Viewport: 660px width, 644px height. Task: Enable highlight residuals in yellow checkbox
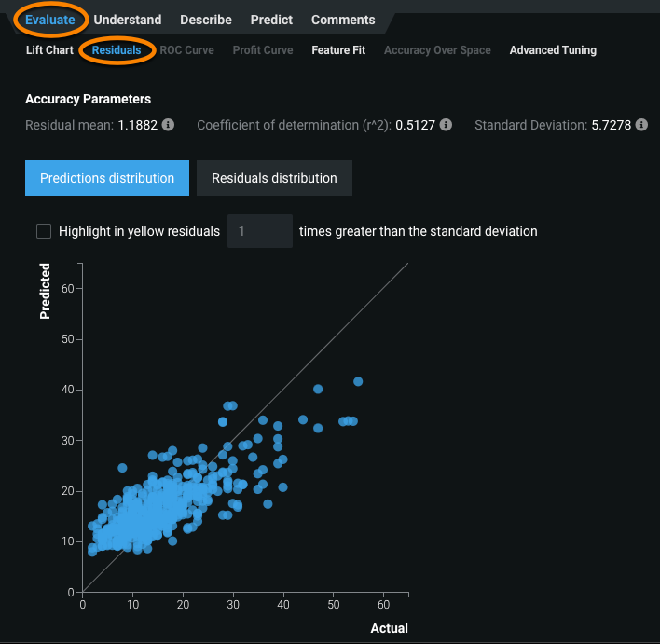coord(44,231)
